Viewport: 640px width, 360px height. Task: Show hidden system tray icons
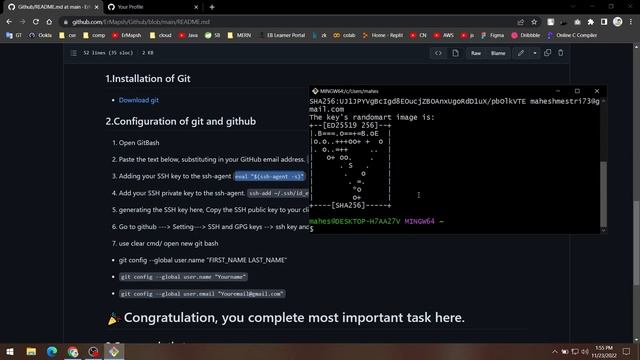[x=554, y=351]
